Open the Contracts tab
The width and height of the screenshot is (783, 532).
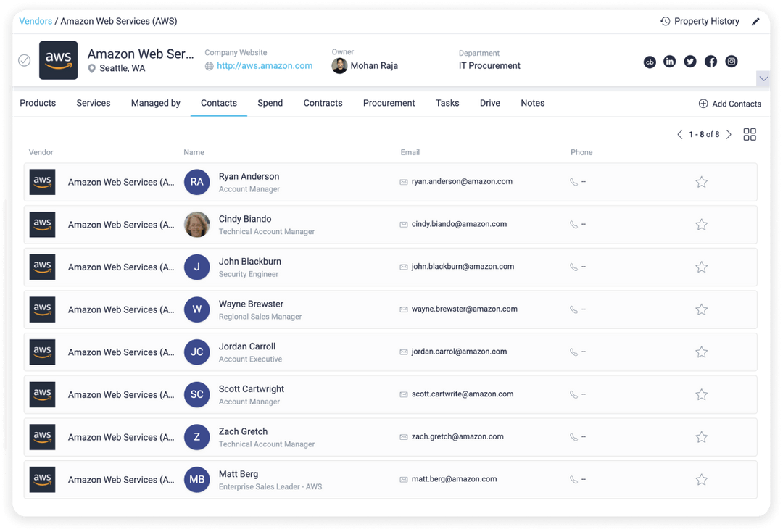pyautogui.click(x=323, y=104)
